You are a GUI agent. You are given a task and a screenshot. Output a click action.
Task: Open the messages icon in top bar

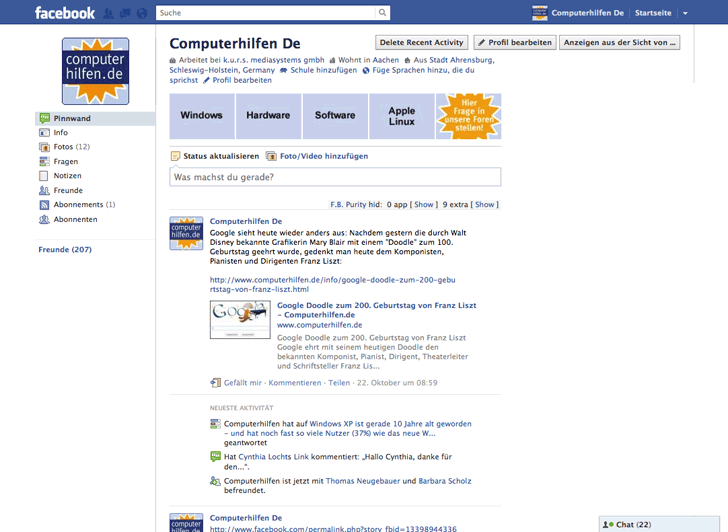tap(125, 13)
